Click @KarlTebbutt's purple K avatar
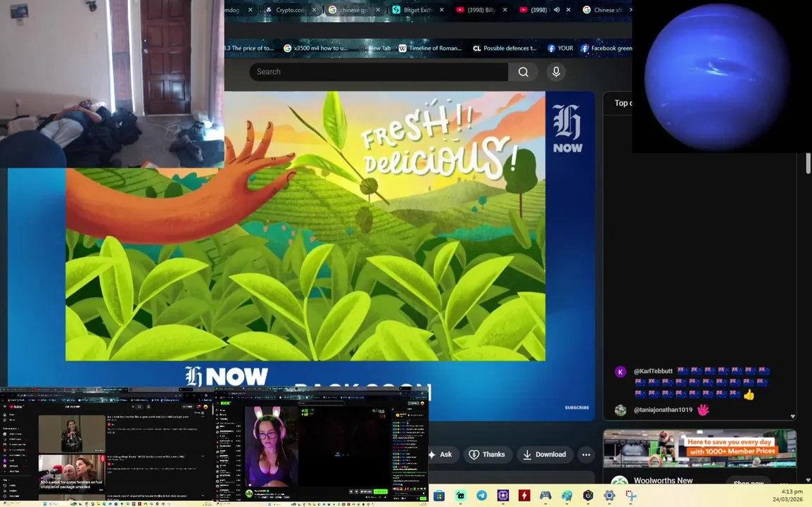Viewport: 812px width, 507px height. coord(621,372)
